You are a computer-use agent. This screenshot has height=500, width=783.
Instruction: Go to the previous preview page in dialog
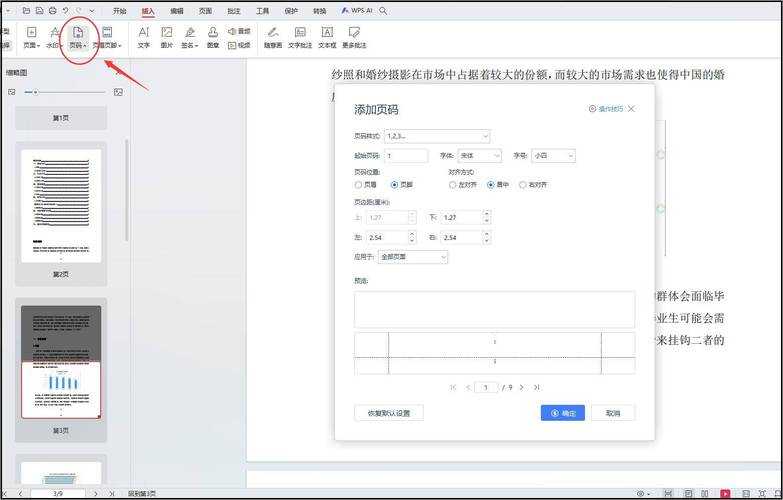(x=468, y=388)
